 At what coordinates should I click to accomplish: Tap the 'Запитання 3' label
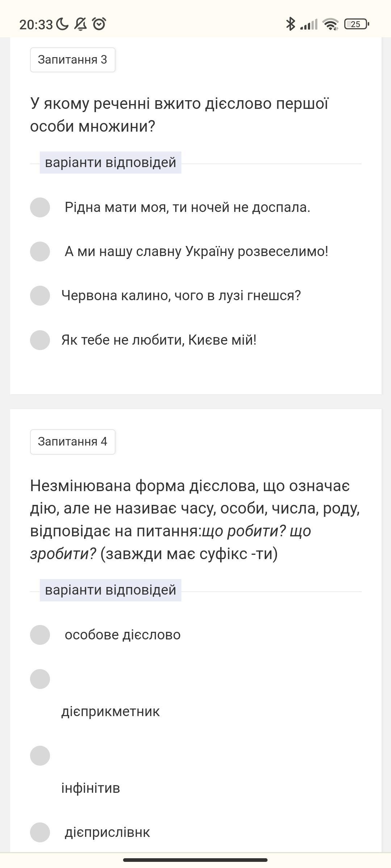72,60
